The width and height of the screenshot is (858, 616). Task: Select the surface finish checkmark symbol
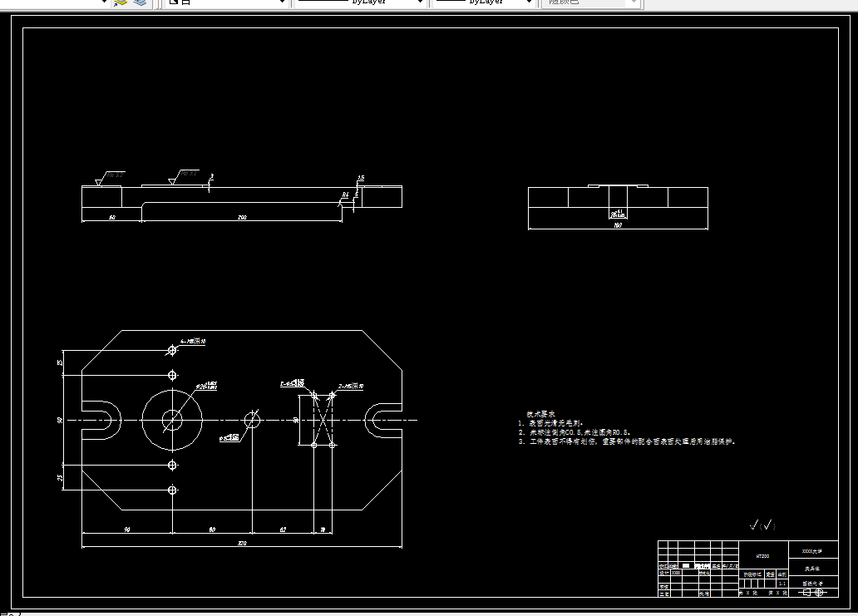762,525
